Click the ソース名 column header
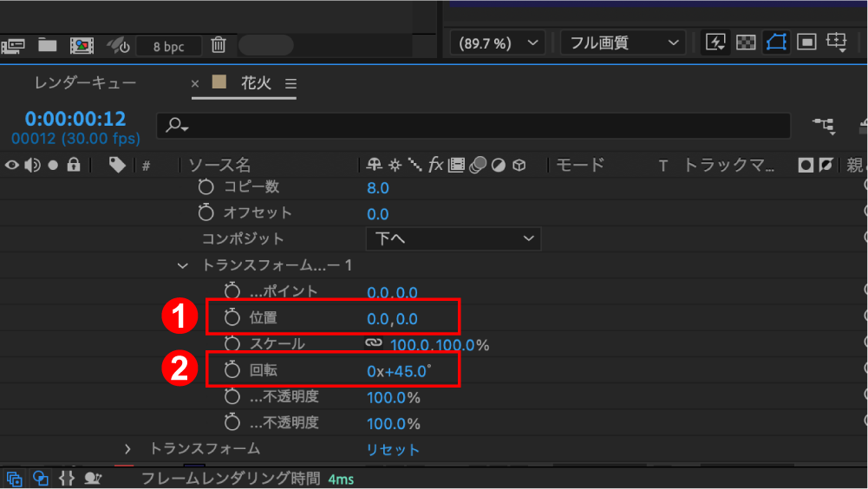 [219, 165]
